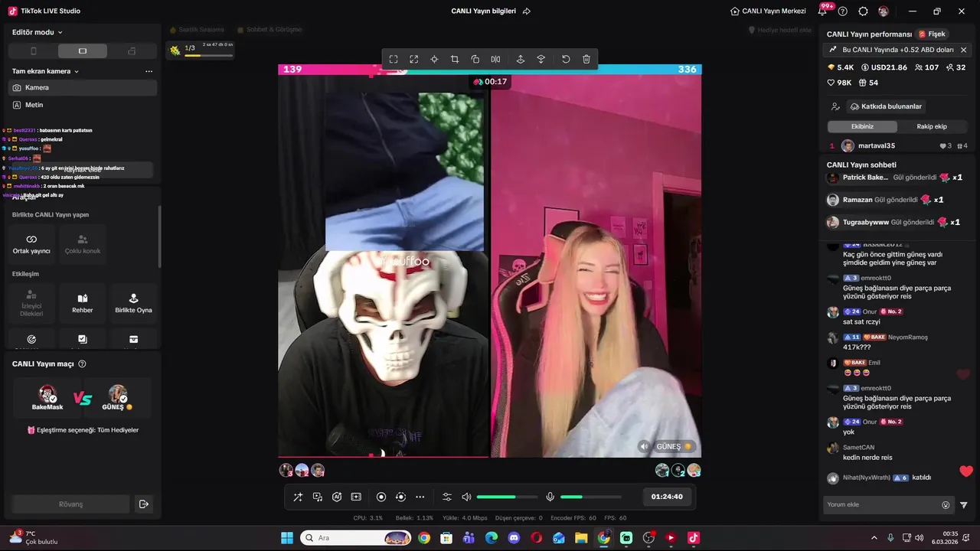Switch to portrait phone layout
The height and width of the screenshot is (551, 980).
coord(33,51)
